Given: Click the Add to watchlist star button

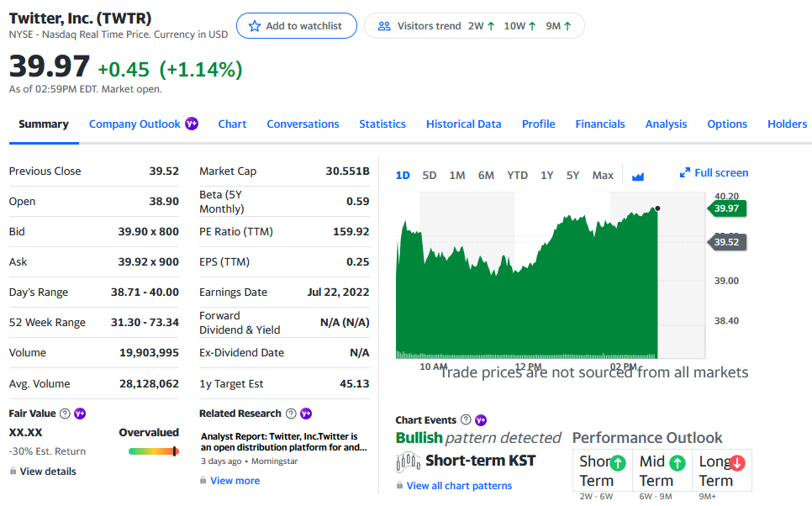Looking at the screenshot, I should [x=296, y=26].
